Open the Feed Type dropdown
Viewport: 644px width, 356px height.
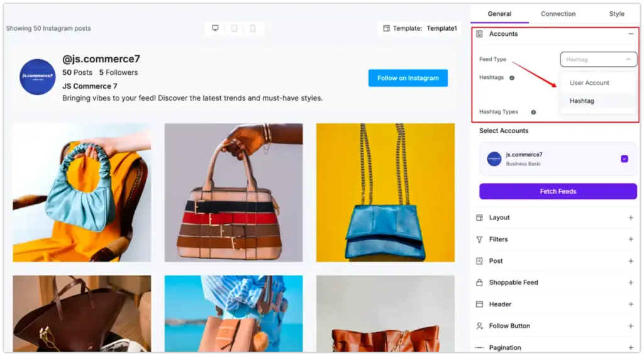(599, 60)
